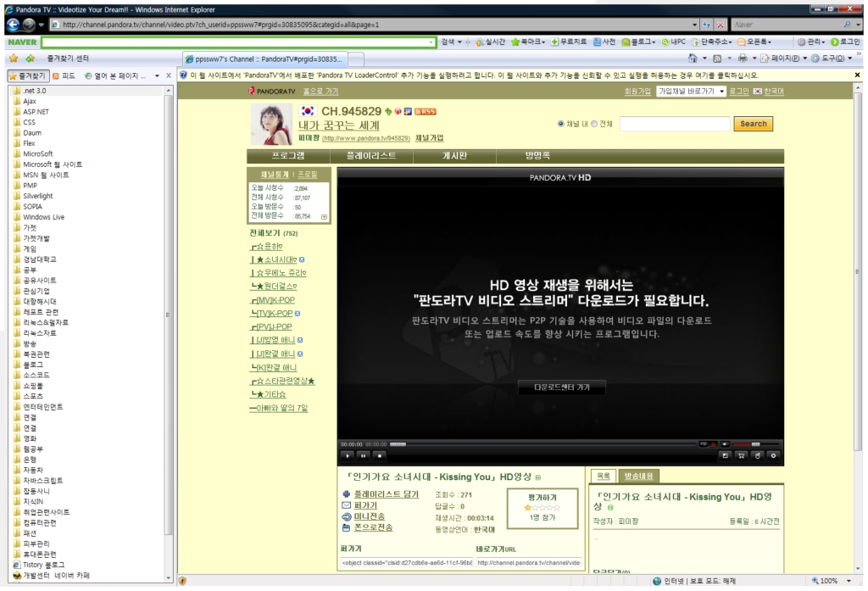868x591 pixels.
Task: Click the channel search input field
Action: (x=675, y=124)
